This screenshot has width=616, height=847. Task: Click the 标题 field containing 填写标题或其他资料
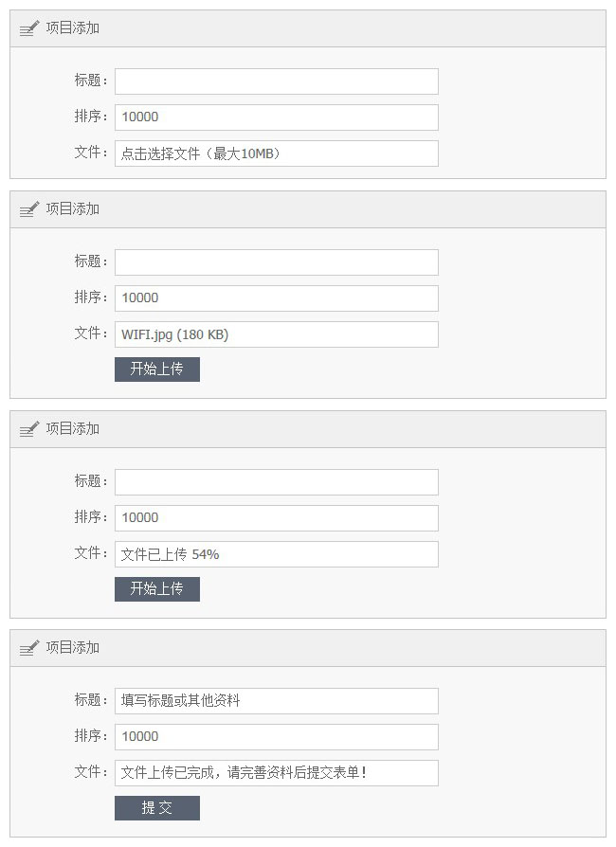click(276, 701)
